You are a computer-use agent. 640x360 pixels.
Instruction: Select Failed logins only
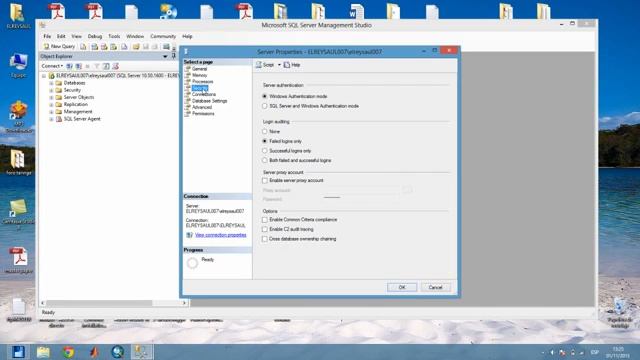264,141
